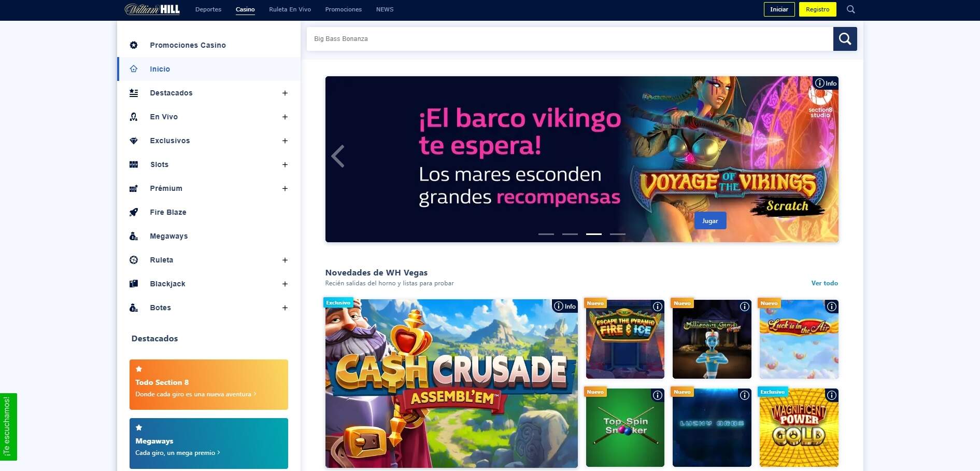Click the Botes jackpot icon

(134, 308)
